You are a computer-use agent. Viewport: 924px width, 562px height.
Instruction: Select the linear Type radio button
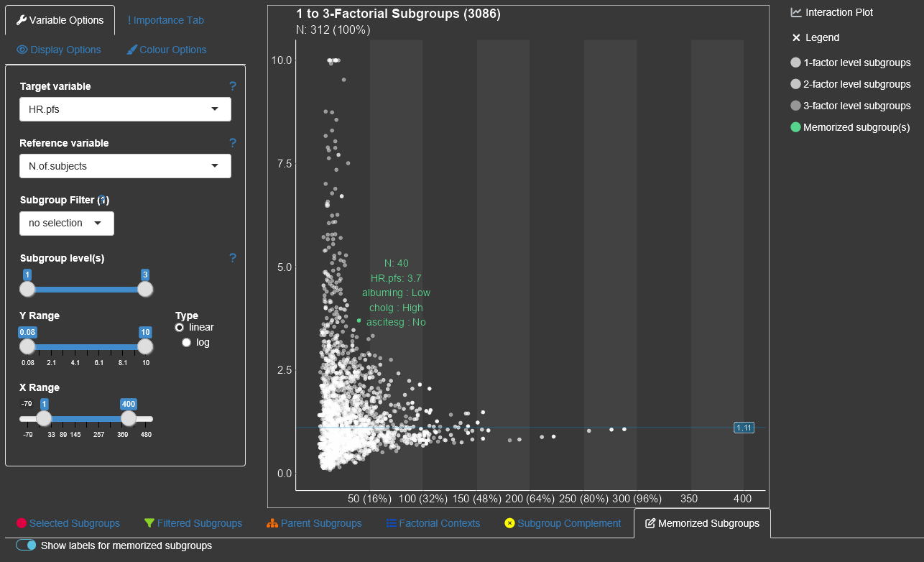180,327
